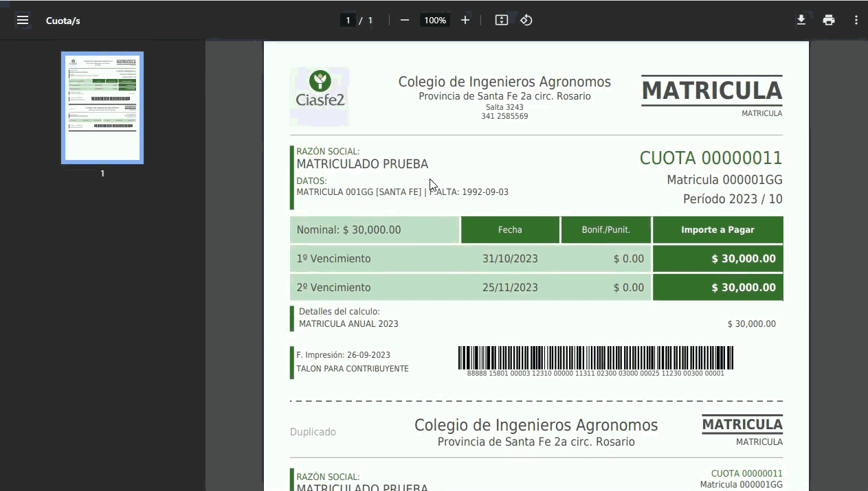This screenshot has height=491, width=868.
Task: Click 'Nominal: $ 30,000.00' cell
Action: (375, 230)
